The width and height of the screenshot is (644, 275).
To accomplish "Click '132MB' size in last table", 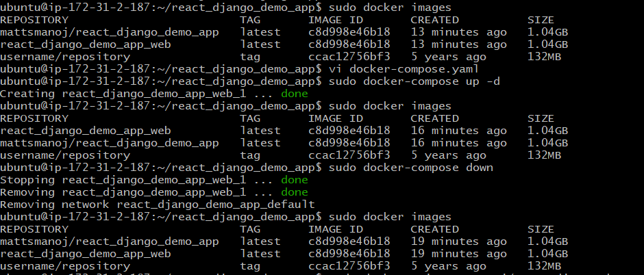I will tap(544, 266).
